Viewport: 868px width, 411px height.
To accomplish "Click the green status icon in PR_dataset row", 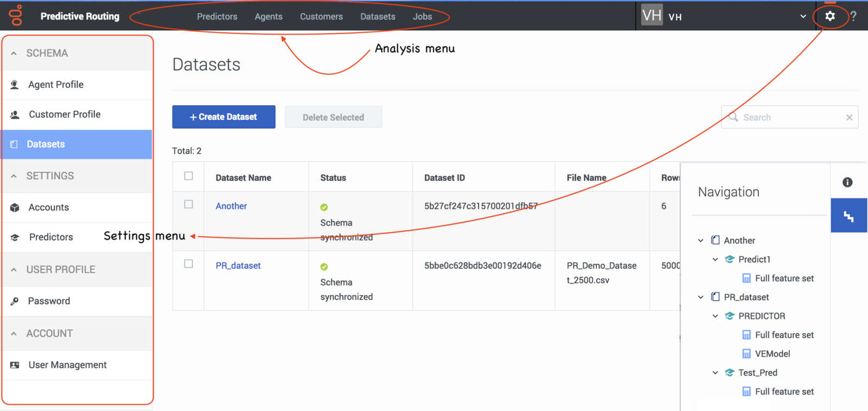I will click(x=324, y=267).
